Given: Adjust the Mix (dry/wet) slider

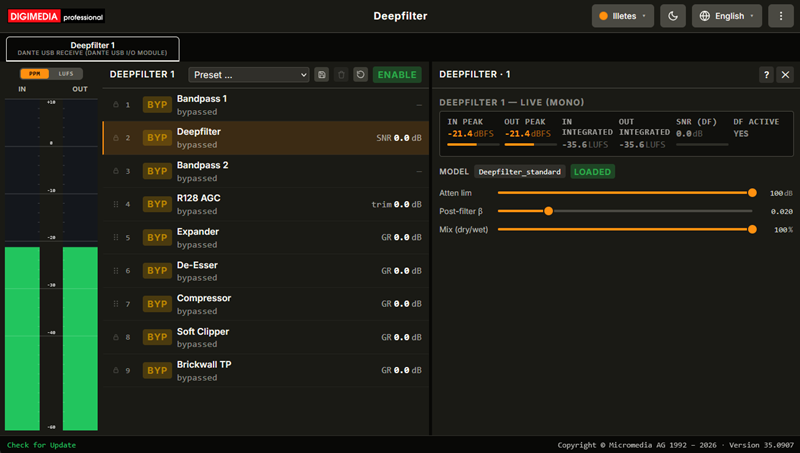Looking at the screenshot, I should point(625,230).
